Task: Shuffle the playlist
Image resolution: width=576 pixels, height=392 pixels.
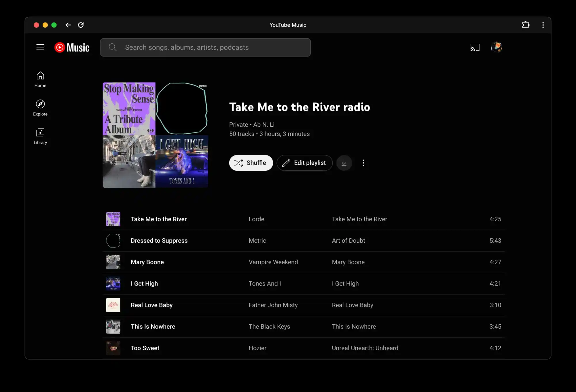Action: (251, 163)
